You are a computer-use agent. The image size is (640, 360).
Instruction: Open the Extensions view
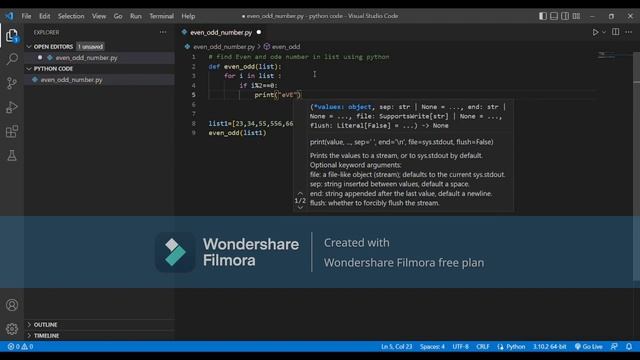pyautogui.click(x=12, y=131)
